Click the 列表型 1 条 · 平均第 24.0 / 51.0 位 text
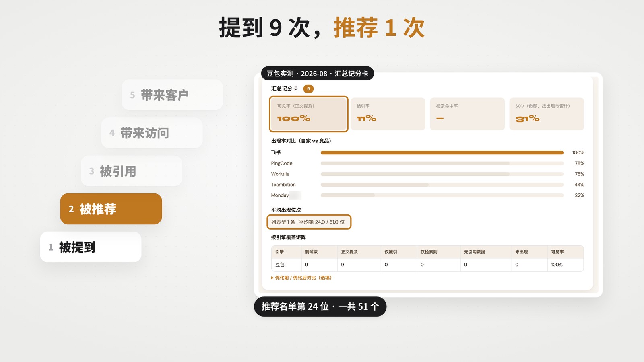Image resolution: width=644 pixels, height=362 pixels. 308,222
